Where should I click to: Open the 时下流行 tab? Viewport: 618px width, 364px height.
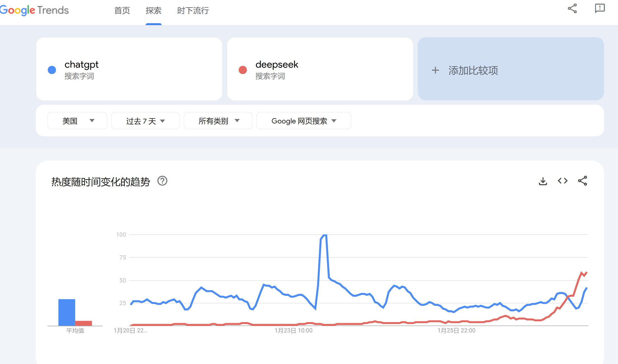(193, 11)
